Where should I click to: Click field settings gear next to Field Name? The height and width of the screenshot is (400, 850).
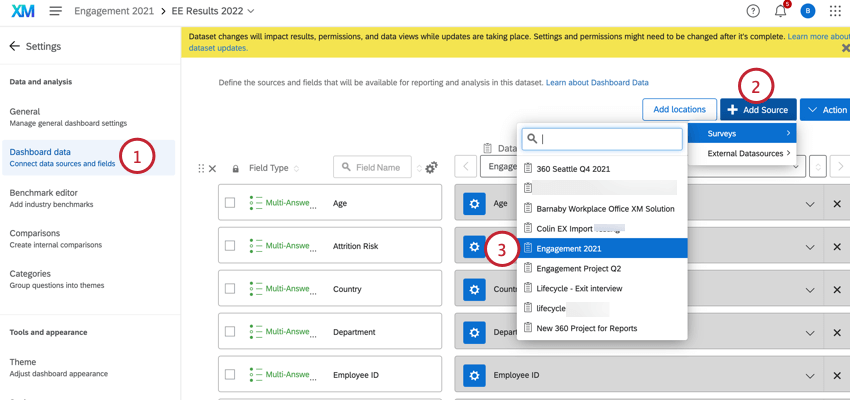click(x=431, y=168)
